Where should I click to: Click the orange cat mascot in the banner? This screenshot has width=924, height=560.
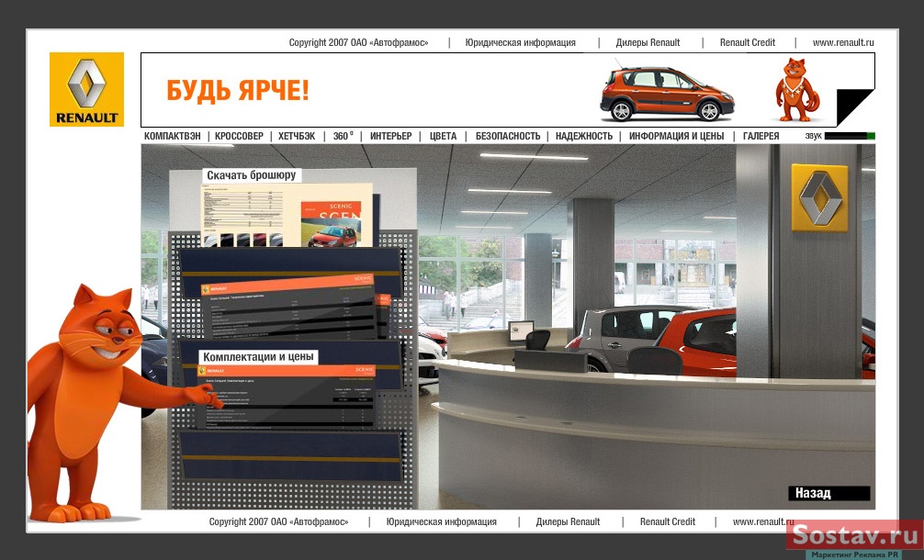(x=796, y=89)
